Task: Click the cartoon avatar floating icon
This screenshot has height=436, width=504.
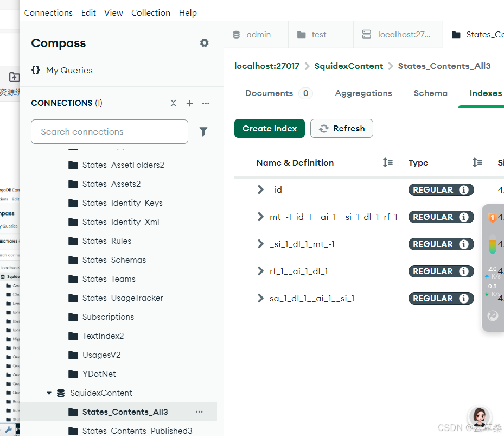Action: coord(479,416)
